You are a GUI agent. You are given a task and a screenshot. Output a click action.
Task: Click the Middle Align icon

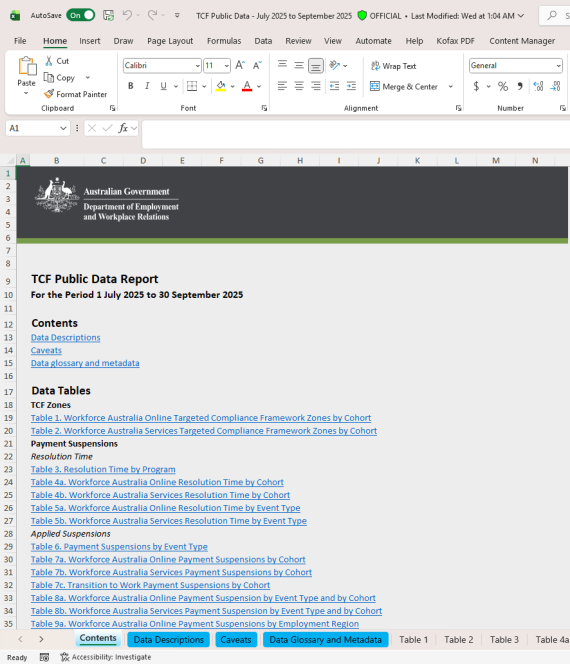tap(299, 65)
